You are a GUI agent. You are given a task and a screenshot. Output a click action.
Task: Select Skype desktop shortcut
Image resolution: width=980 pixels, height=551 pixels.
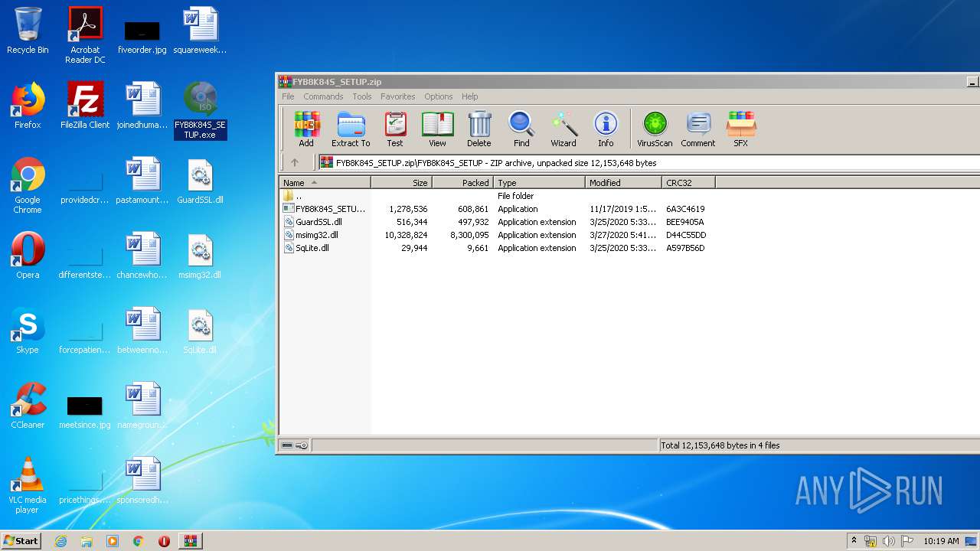click(28, 331)
